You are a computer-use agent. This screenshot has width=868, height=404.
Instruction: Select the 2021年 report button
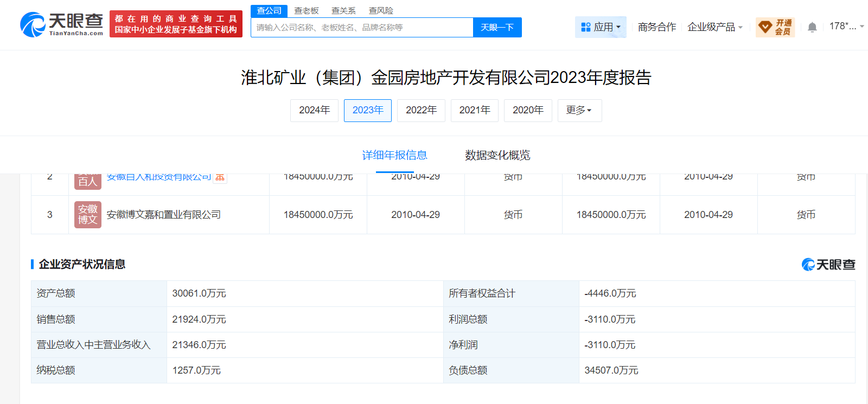coord(475,111)
